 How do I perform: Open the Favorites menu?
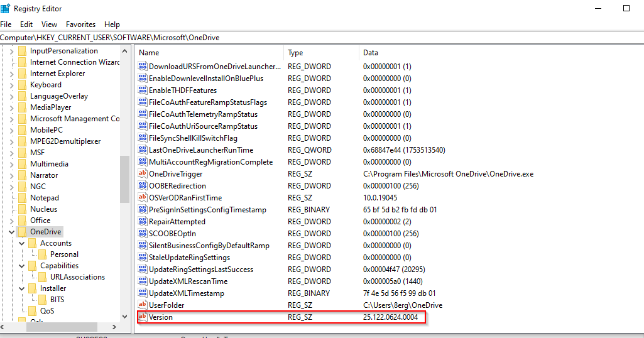tap(80, 25)
